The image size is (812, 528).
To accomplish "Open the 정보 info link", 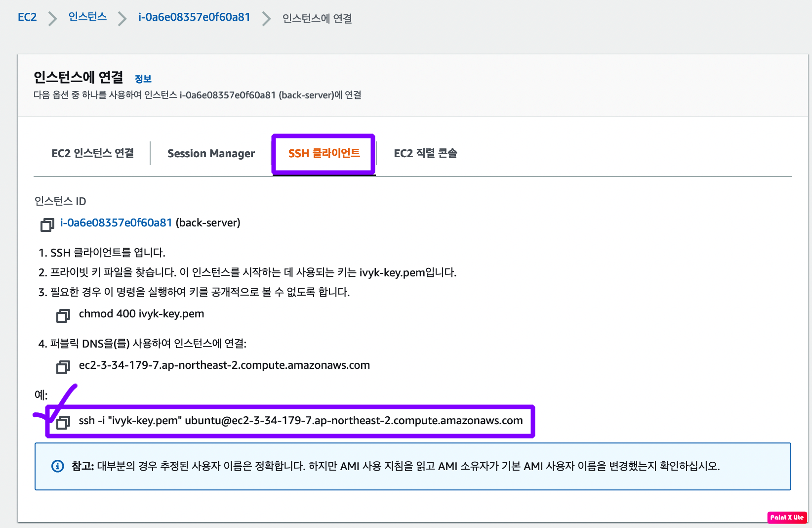I will tap(143, 79).
